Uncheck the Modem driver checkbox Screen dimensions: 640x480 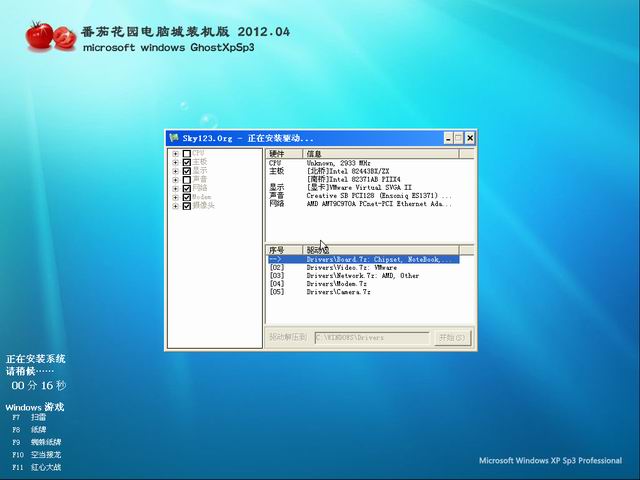tap(187, 197)
